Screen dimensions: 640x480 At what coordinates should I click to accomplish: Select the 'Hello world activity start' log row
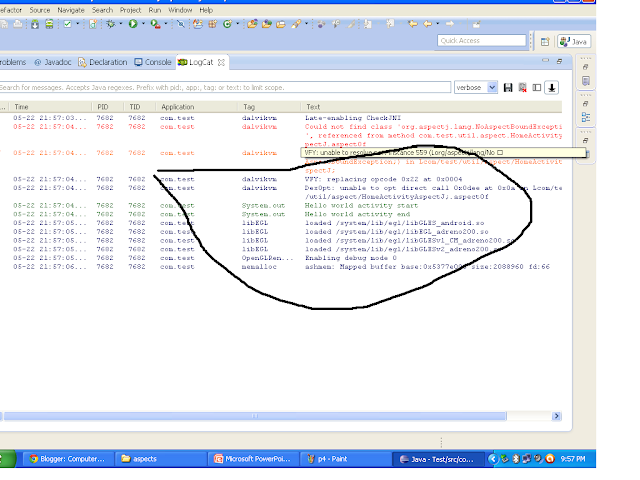[281, 205]
